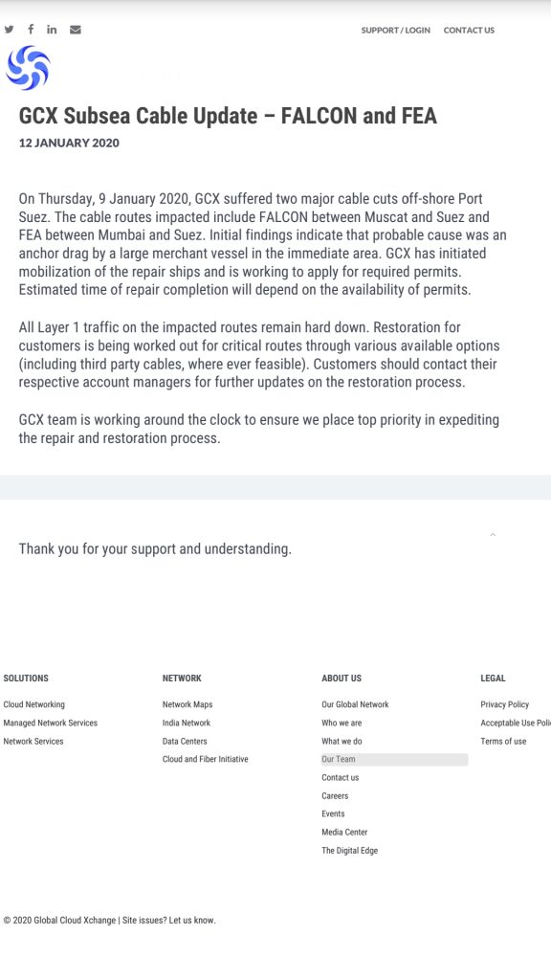Open the Facebook social icon

(x=30, y=29)
